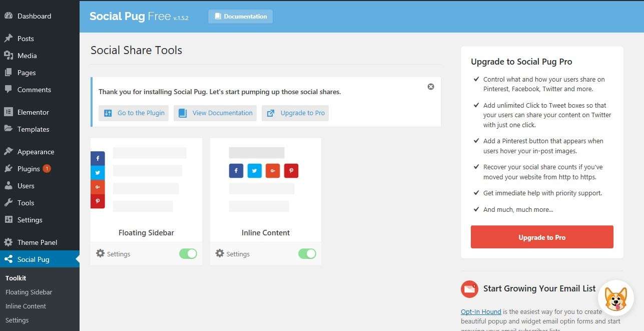The height and width of the screenshot is (331, 644).
Task: Select the Facebook icon in the Floating Sidebar preview
Action: click(x=98, y=158)
